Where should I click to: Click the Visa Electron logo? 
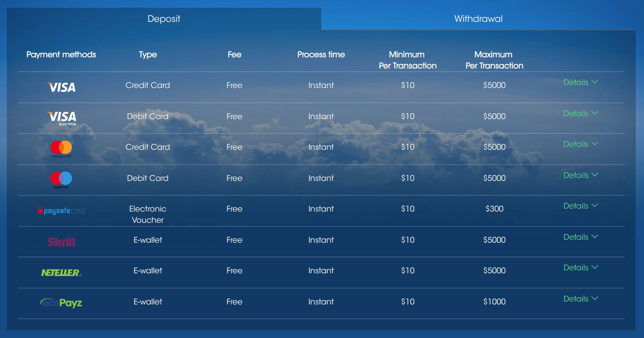[61, 118]
